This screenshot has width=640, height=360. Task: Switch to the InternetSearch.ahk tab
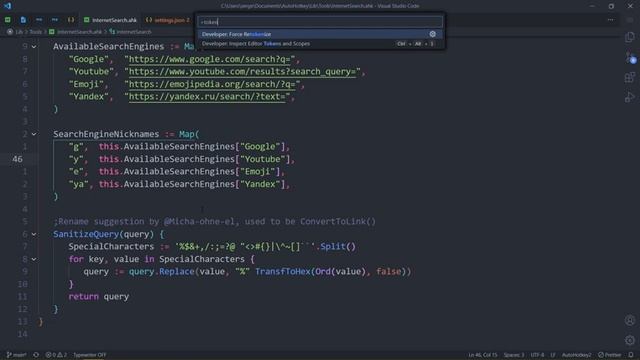pos(110,20)
